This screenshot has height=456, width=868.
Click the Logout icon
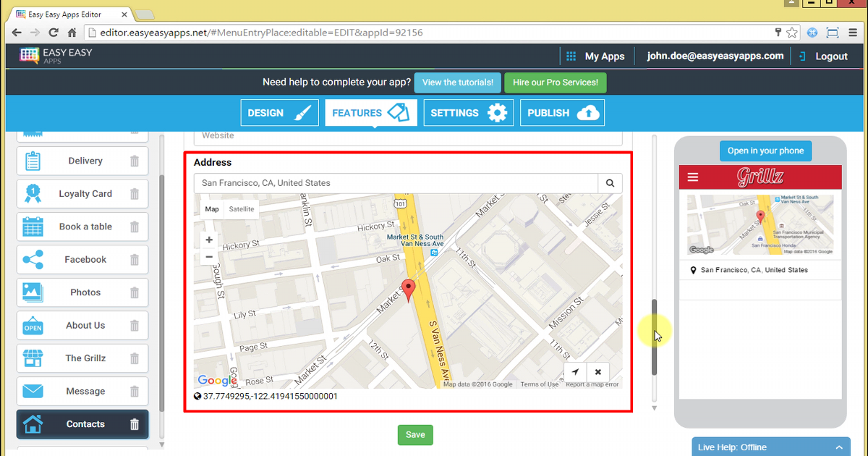pyautogui.click(x=803, y=56)
